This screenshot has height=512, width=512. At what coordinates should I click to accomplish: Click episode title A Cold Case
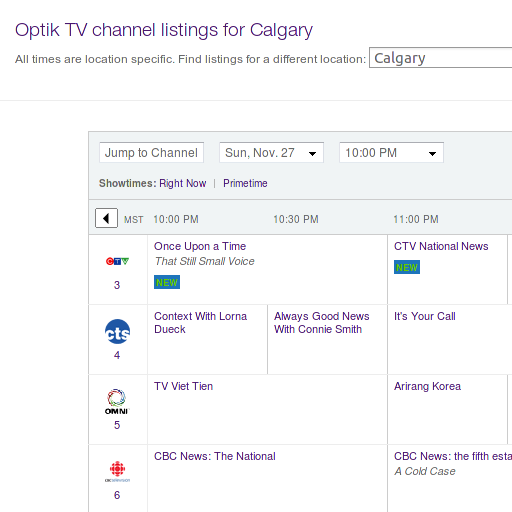click(425, 471)
